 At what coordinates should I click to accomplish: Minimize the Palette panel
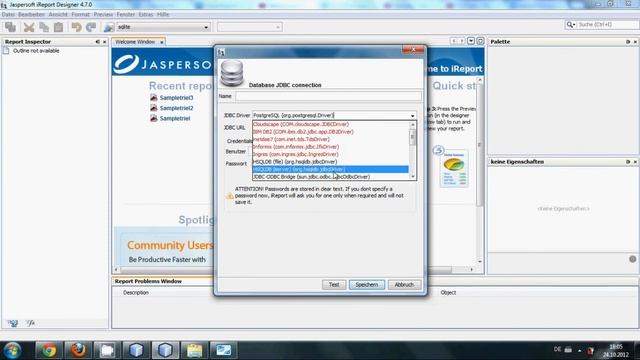click(628, 42)
